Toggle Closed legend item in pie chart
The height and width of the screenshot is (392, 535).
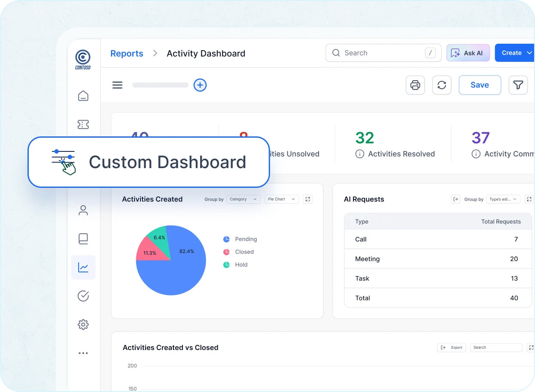pyautogui.click(x=239, y=252)
